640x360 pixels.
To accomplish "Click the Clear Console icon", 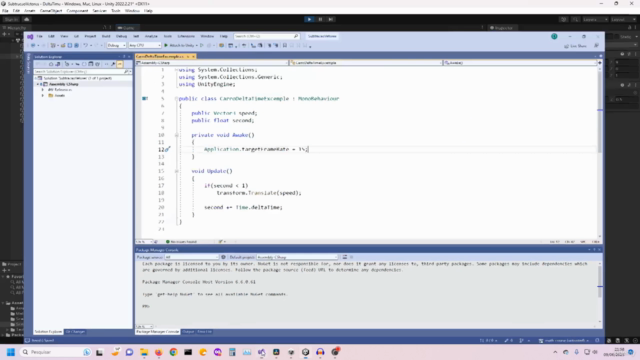I will coord(344,257).
